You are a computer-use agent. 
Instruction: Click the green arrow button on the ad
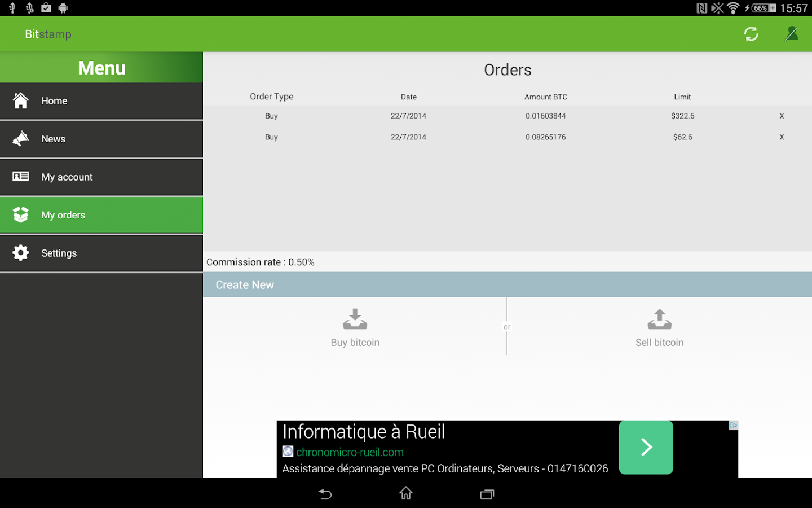[x=646, y=447]
